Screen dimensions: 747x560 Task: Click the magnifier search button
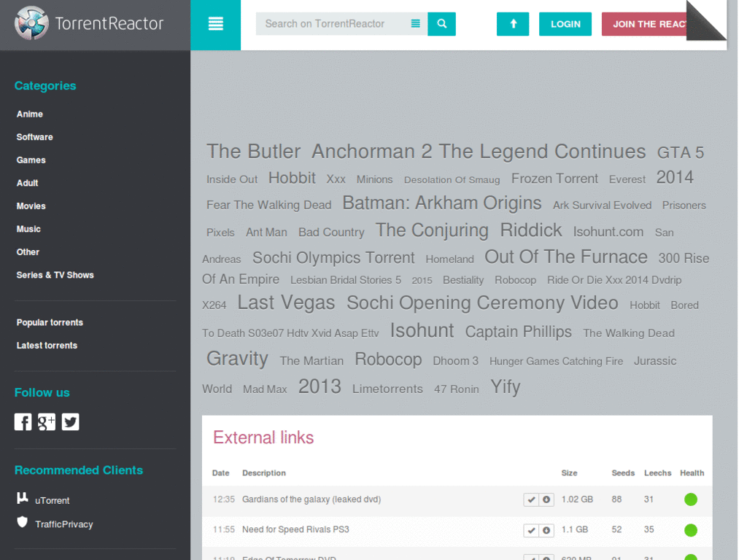(441, 24)
